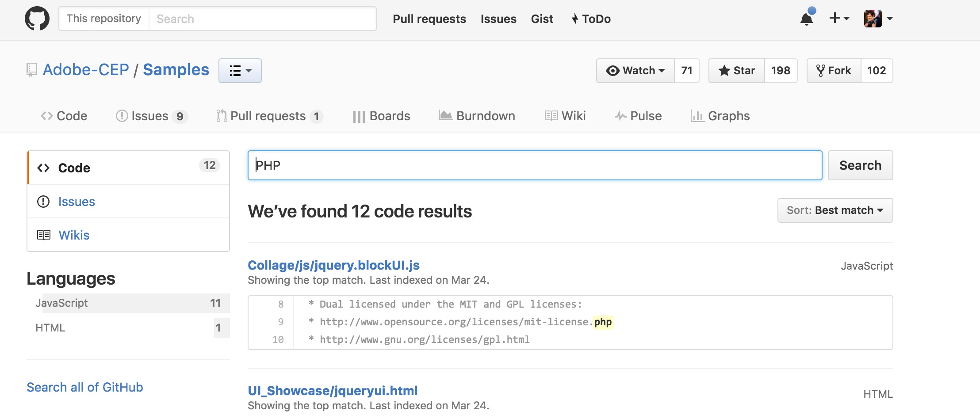Click the Wiki book icon in the tab
Viewport: 980px width, 419px height.
(x=551, y=116)
